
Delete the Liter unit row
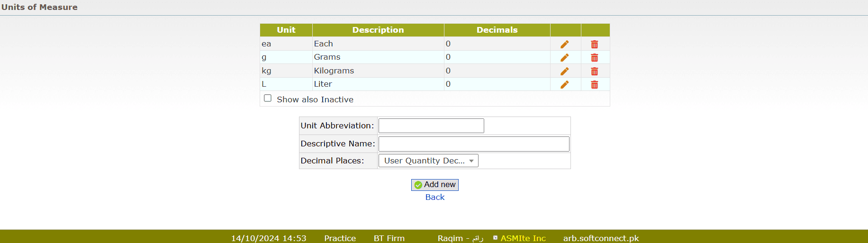pyautogui.click(x=594, y=84)
